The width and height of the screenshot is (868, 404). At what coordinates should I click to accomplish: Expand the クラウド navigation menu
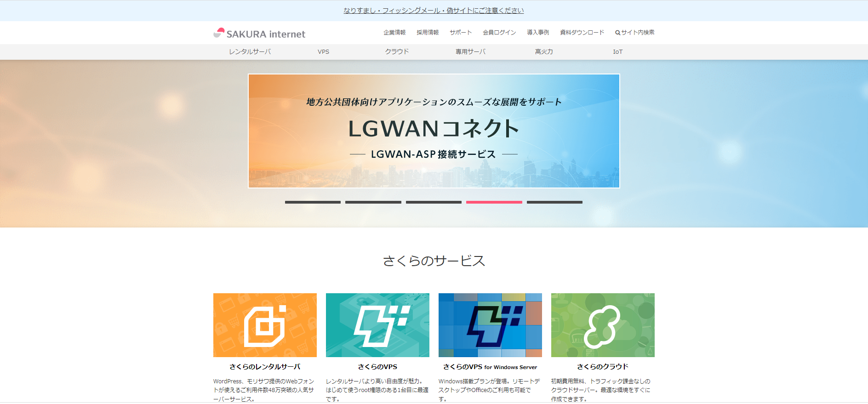point(397,52)
